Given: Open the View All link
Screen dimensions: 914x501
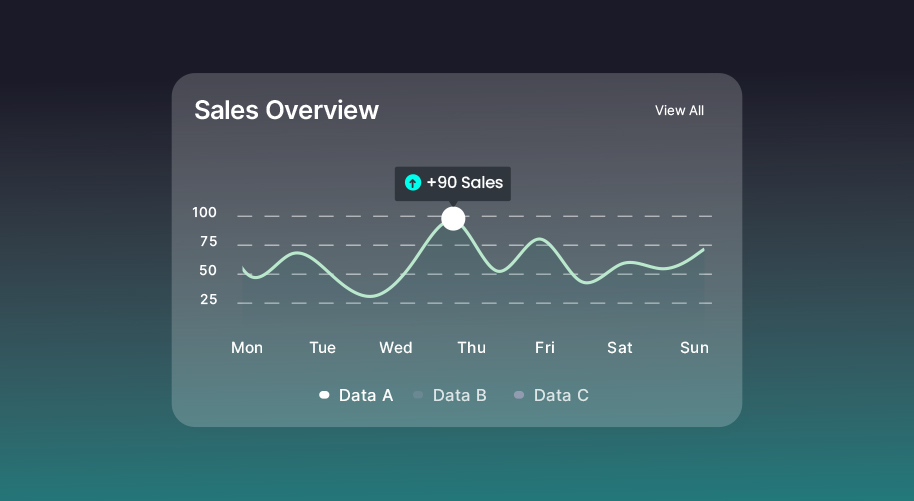Looking at the screenshot, I should [x=679, y=110].
